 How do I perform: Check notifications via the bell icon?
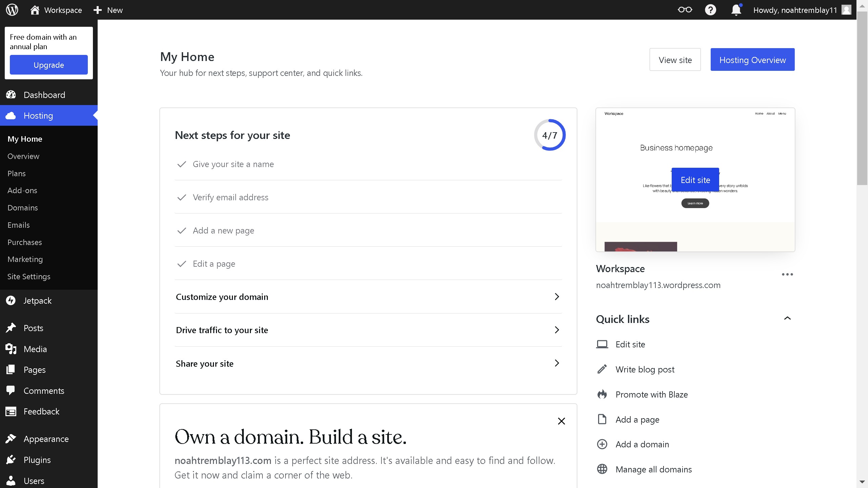(x=736, y=10)
